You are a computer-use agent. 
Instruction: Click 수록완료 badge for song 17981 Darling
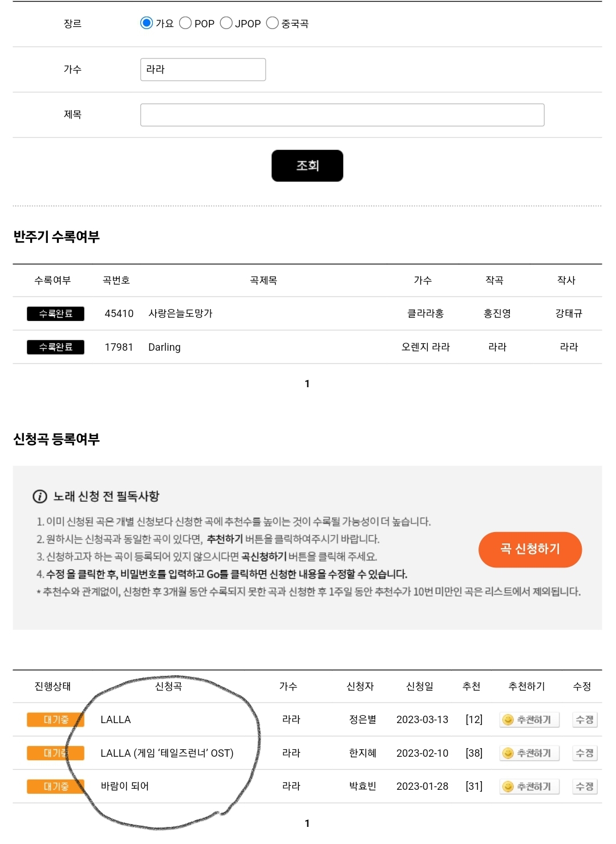(55, 347)
